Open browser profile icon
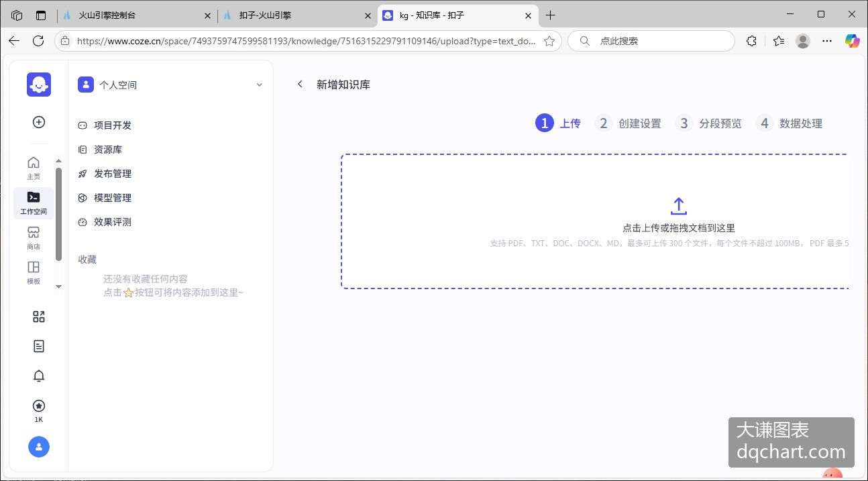Image resolution: width=868 pixels, height=481 pixels. pyautogui.click(x=803, y=41)
